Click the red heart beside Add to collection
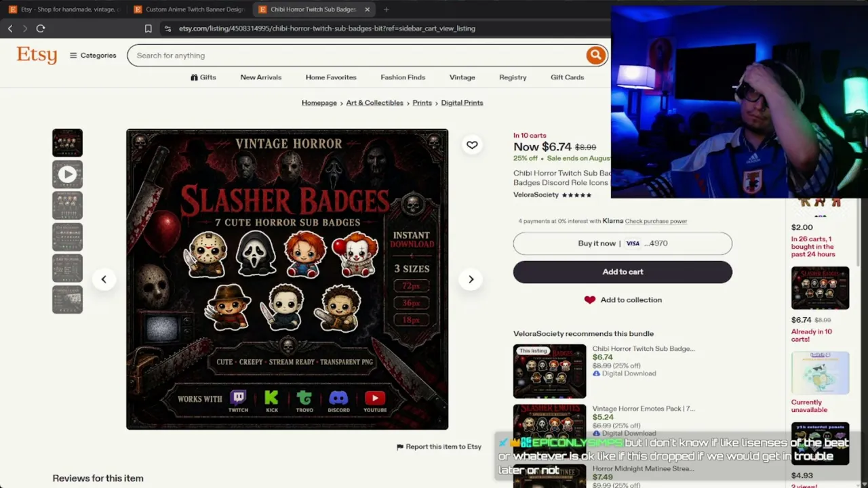This screenshot has height=488, width=868. pyautogui.click(x=590, y=300)
